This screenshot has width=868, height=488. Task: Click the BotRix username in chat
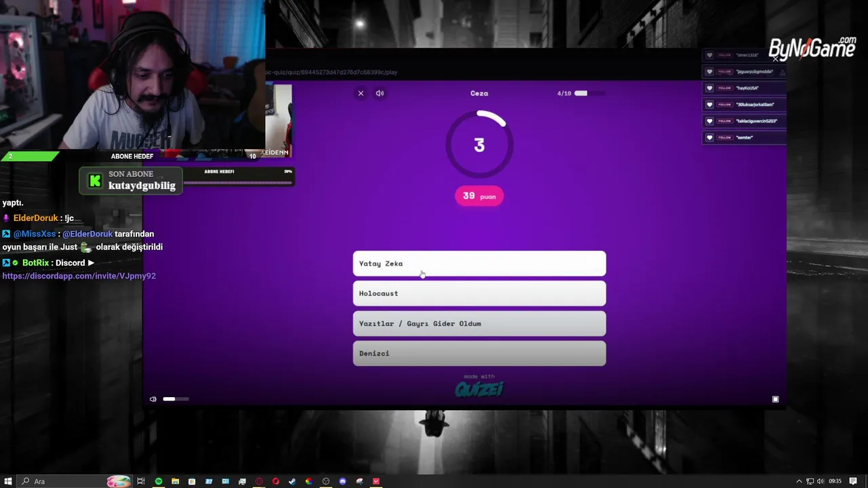pyautogui.click(x=35, y=263)
